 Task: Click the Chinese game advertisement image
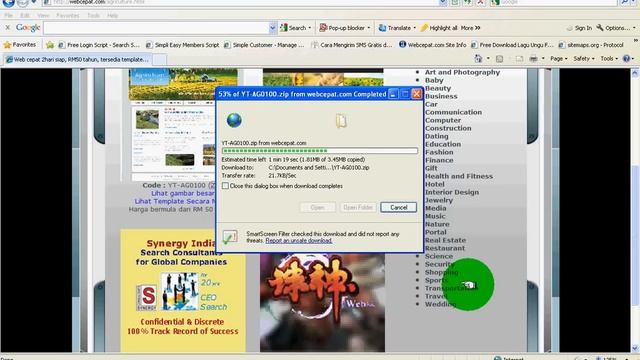(x=322, y=302)
